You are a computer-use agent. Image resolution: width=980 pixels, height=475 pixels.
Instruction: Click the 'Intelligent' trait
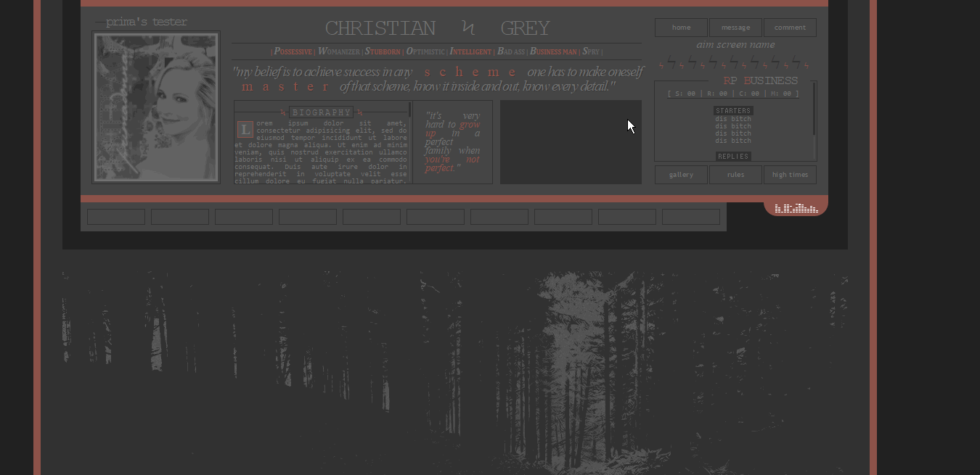pos(471,51)
